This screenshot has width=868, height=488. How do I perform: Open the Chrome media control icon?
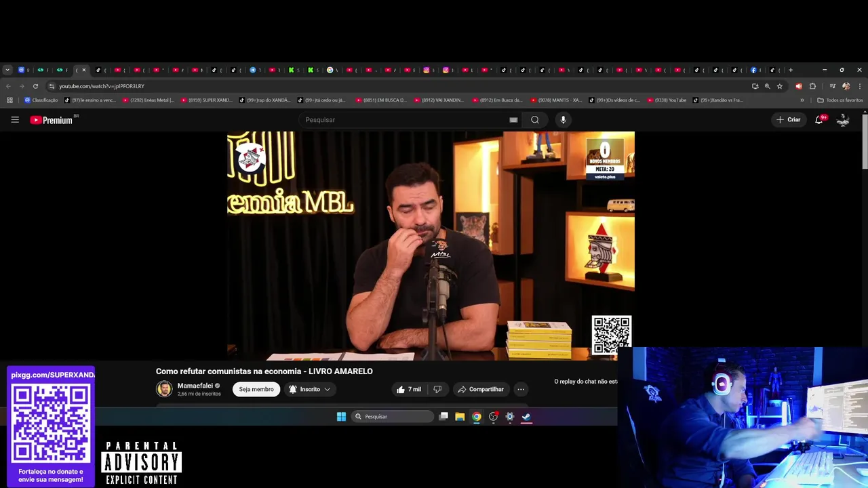(x=832, y=86)
